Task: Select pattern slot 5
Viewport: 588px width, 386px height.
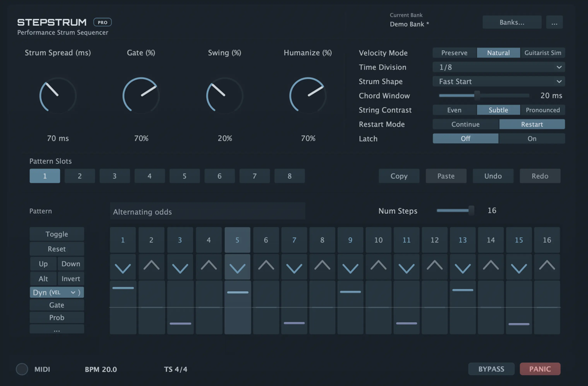Action: [x=184, y=176]
